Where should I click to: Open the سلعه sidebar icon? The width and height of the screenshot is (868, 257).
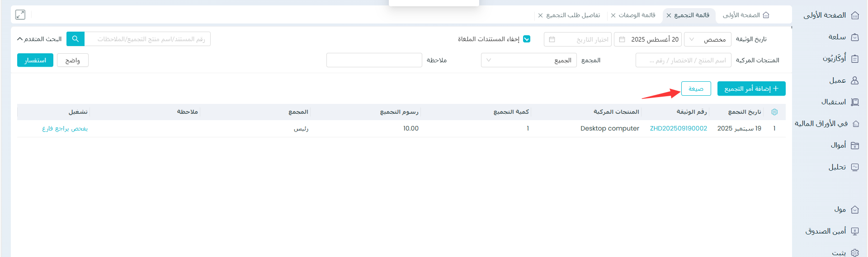tap(854, 37)
